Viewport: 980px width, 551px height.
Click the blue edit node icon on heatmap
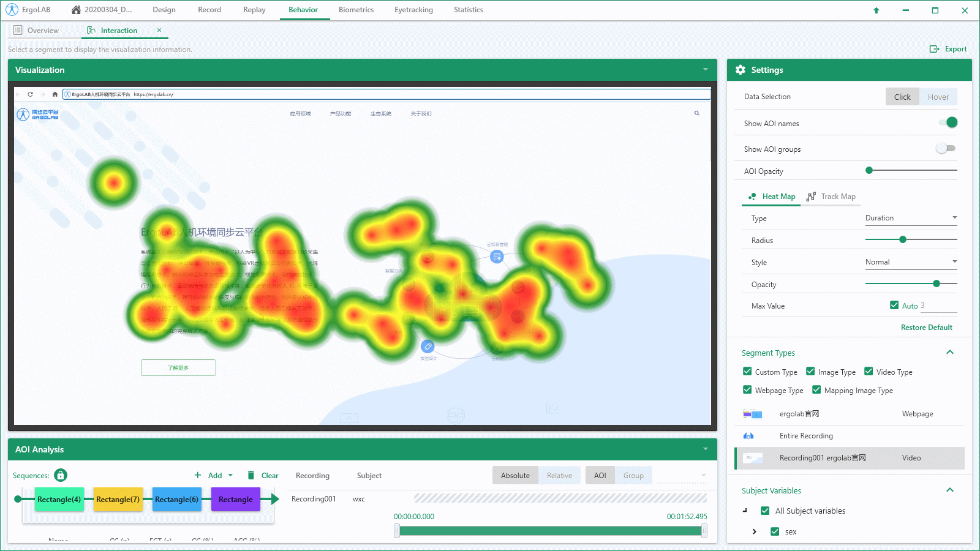tap(428, 347)
